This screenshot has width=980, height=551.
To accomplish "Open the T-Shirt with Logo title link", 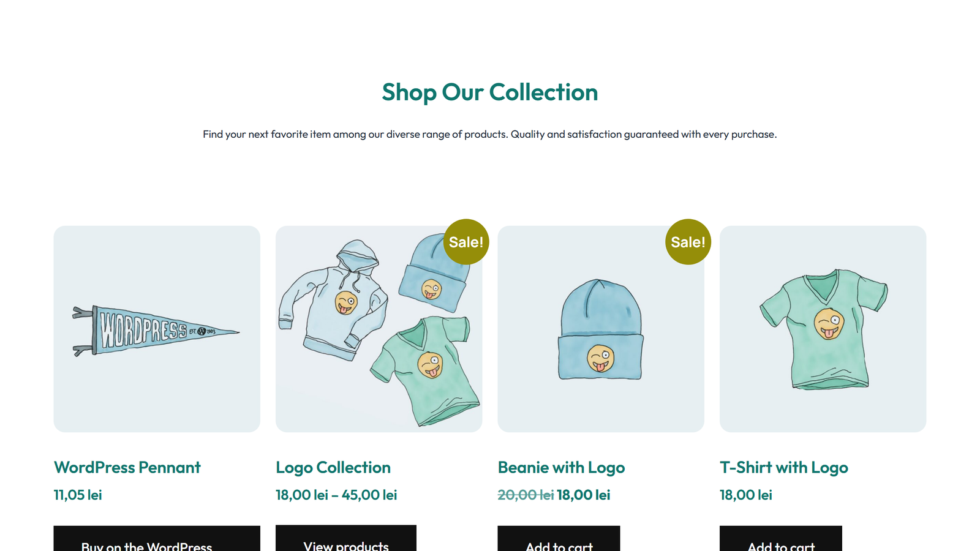I will click(x=784, y=467).
